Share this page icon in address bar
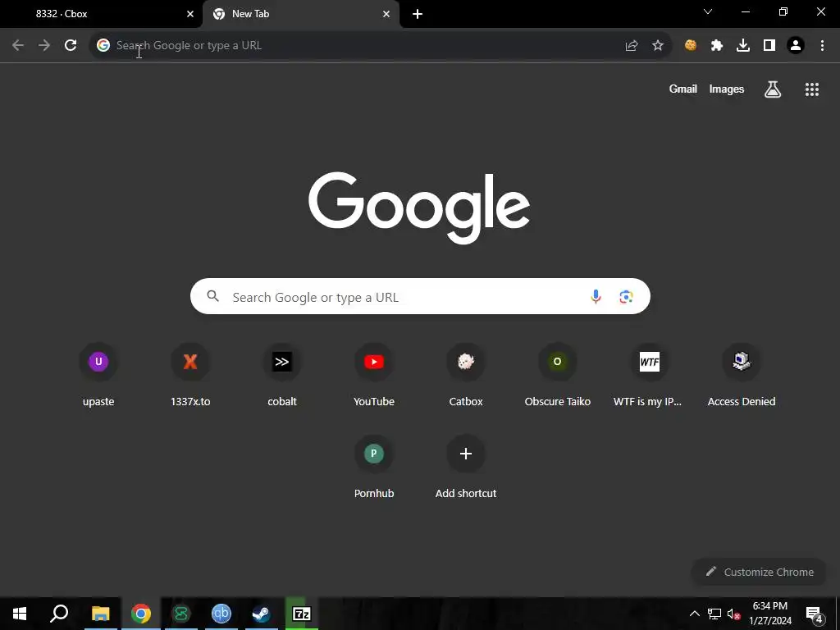840x630 pixels. coord(632,46)
